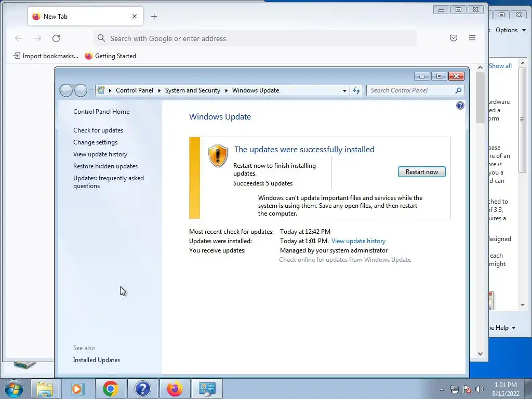This screenshot has height=399, width=532.
Task: Open Windows Media Player taskbar icon
Action: tap(77, 389)
